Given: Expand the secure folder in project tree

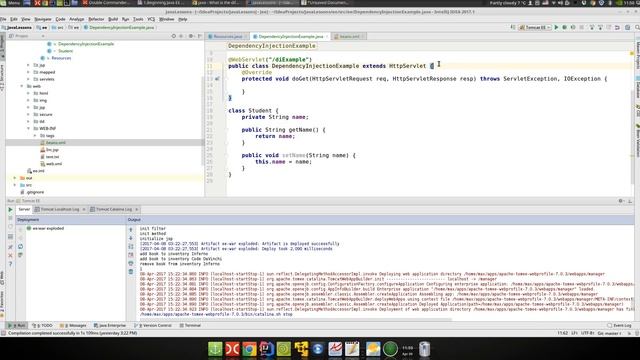Looking at the screenshot, I should coord(29,114).
